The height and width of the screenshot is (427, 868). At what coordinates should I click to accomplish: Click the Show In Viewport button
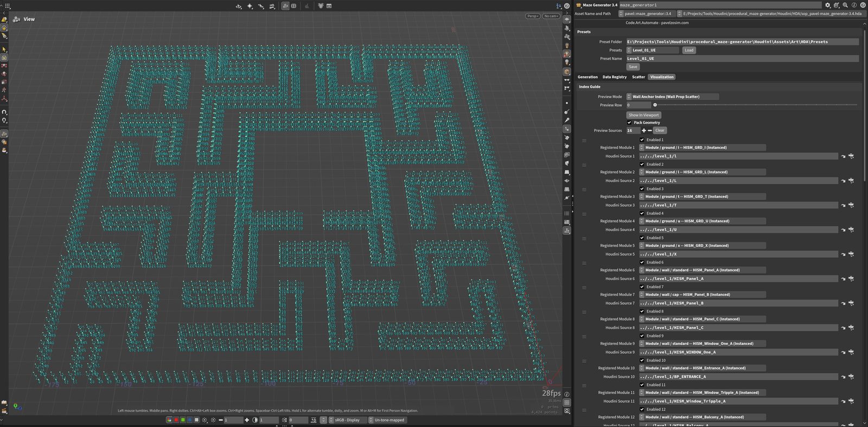tap(644, 115)
